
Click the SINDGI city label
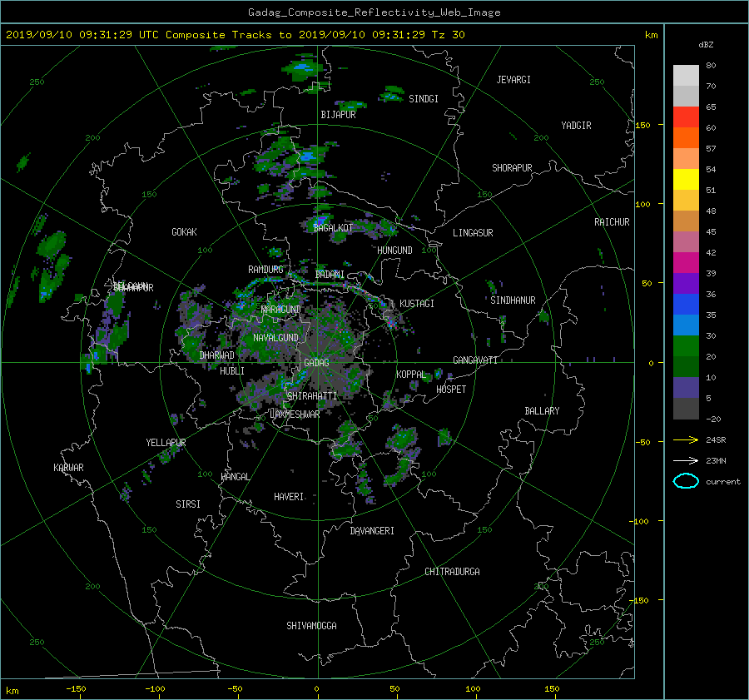pyautogui.click(x=424, y=99)
